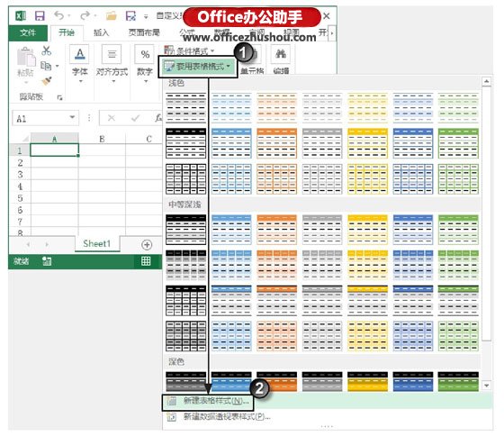Expand the clipboard group dialog launcher
Viewport: 504px width, 436px height.
click(x=59, y=97)
